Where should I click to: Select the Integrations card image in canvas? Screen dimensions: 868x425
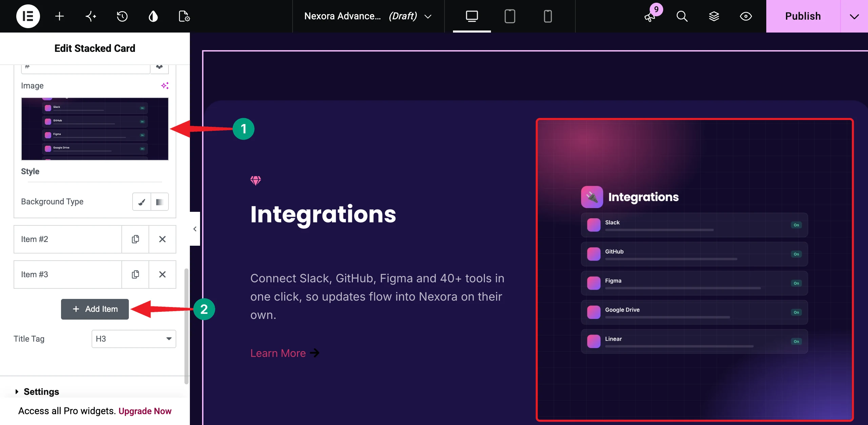694,270
